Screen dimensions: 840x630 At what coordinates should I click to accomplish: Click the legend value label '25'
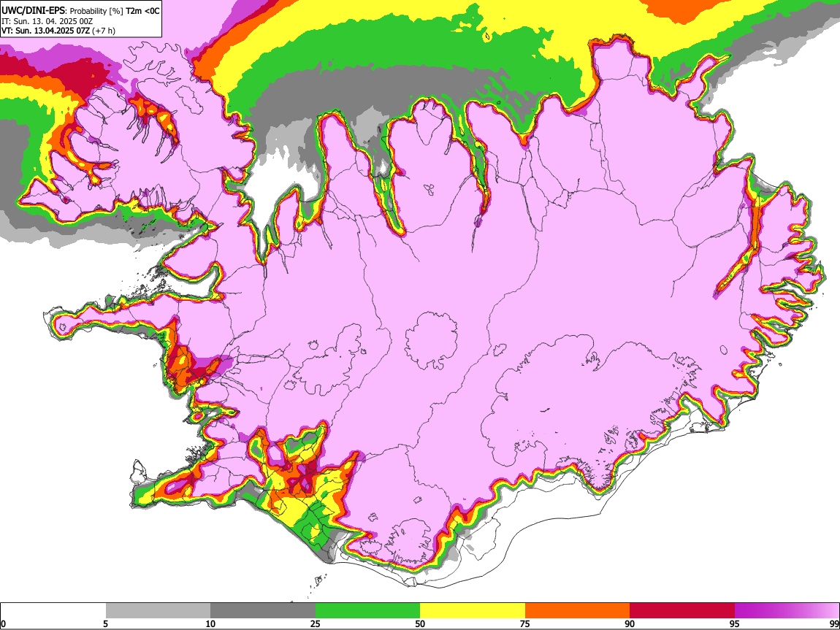click(316, 623)
